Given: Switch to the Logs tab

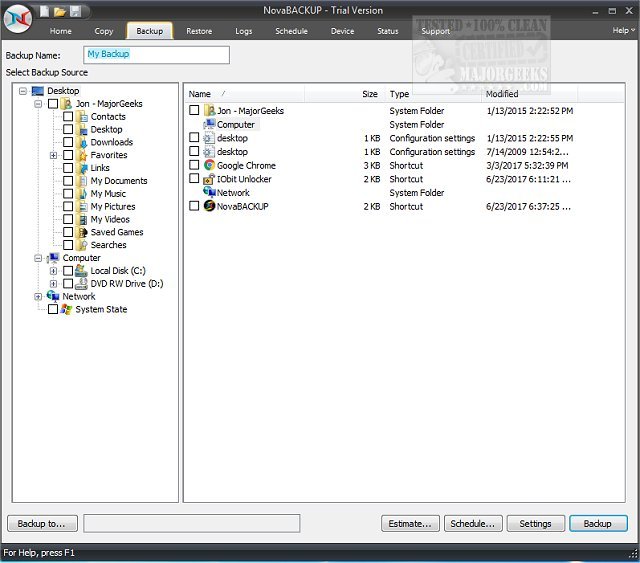Looking at the screenshot, I should [x=244, y=31].
